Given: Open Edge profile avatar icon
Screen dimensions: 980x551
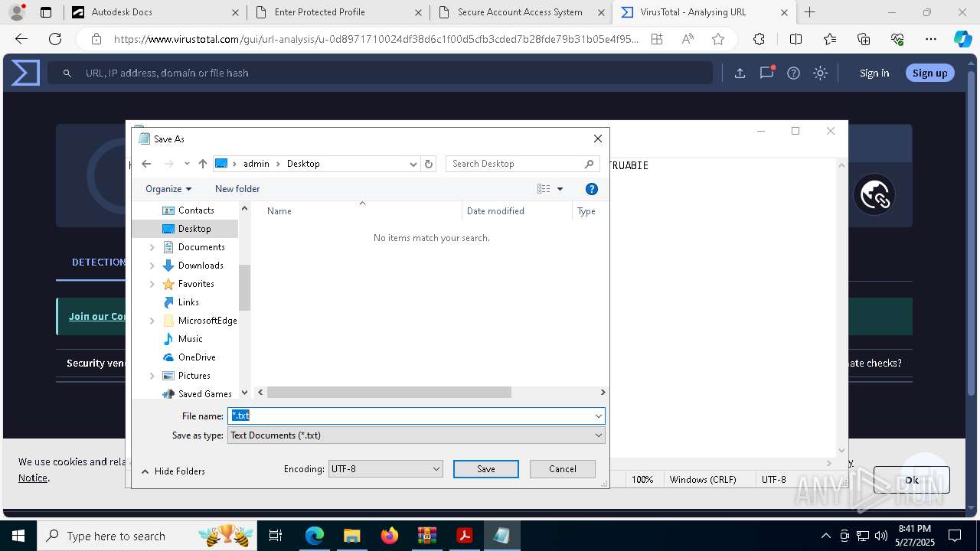Looking at the screenshot, I should [x=17, y=12].
